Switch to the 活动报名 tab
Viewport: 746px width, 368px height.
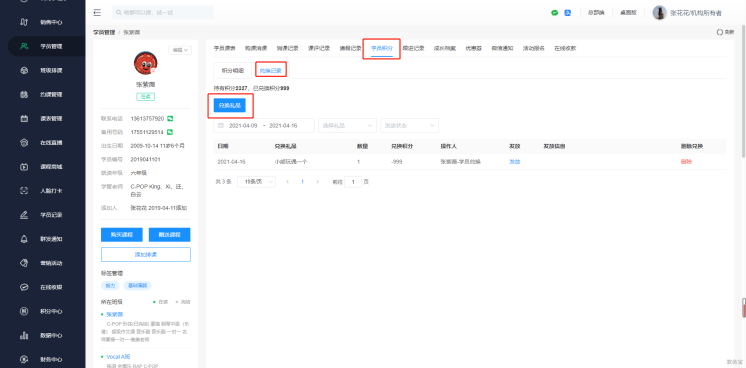pyautogui.click(x=534, y=48)
